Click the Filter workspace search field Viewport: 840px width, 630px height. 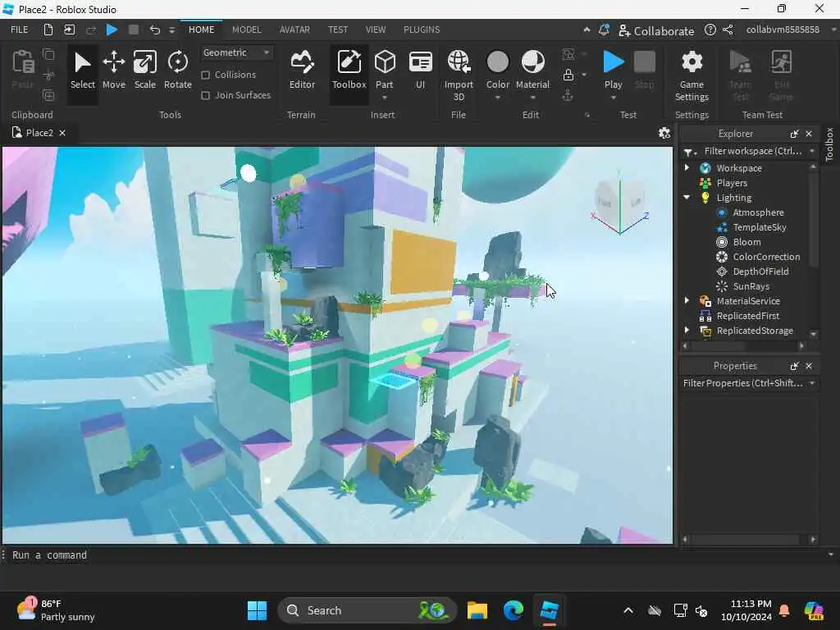752,151
